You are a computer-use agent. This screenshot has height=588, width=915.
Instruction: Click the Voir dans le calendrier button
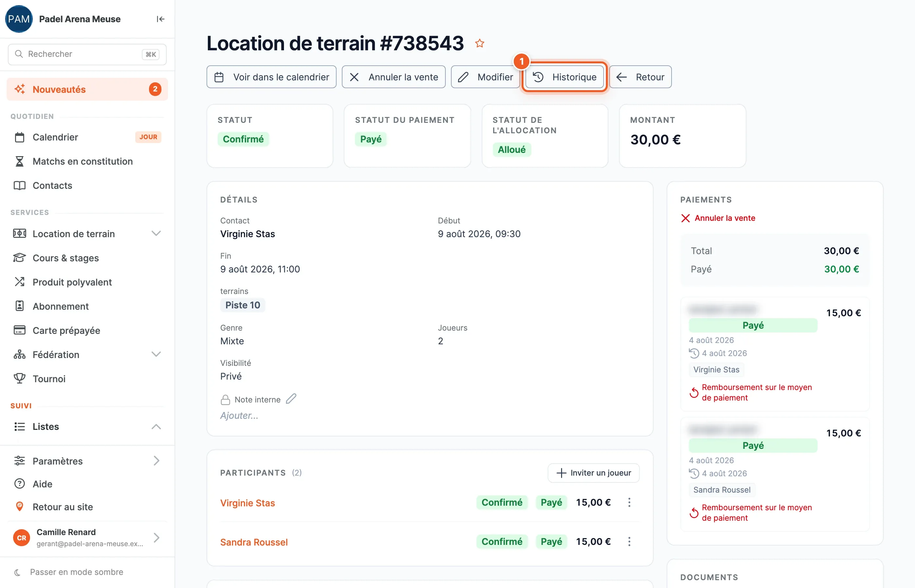272,77
